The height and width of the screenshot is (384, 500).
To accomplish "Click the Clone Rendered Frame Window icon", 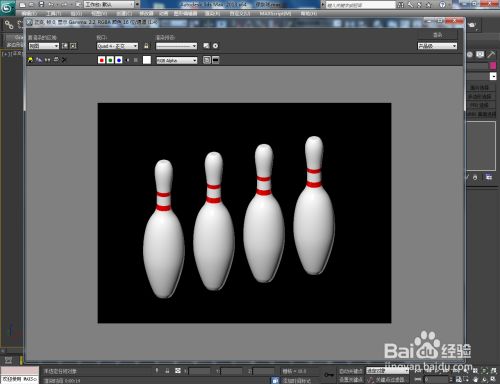I will coord(47,60).
